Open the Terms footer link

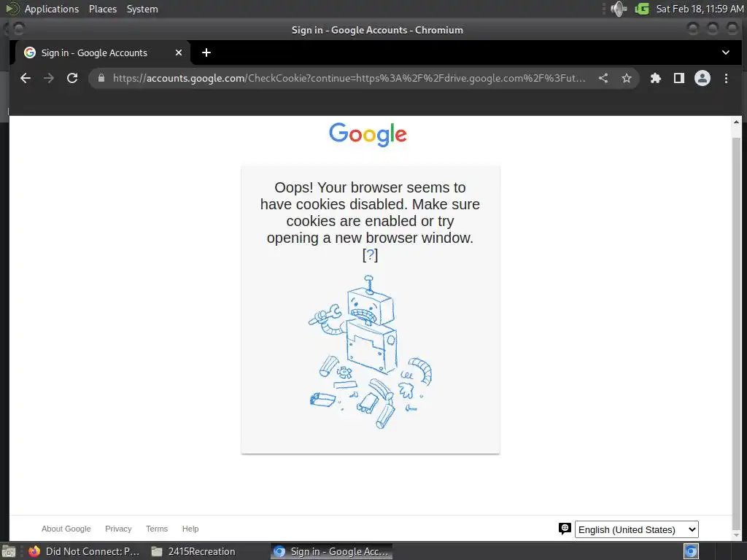pos(157,529)
